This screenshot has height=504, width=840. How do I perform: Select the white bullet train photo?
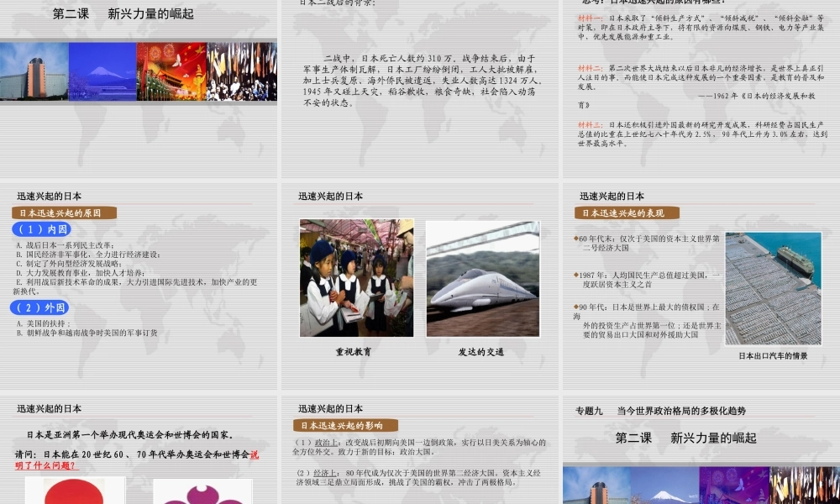[483, 279]
